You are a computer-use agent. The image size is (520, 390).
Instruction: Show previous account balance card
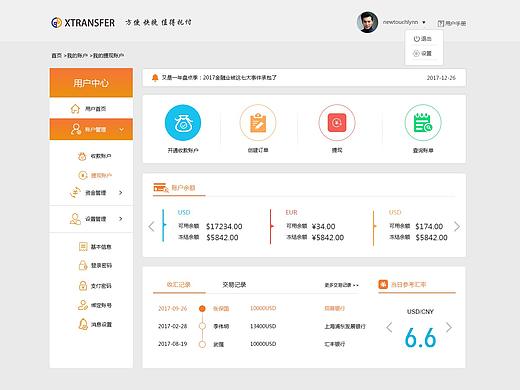(x=151, y=227)
